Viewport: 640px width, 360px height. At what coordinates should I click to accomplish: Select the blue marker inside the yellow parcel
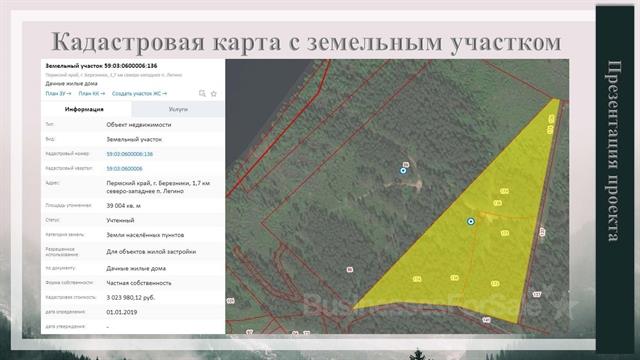pos(471,221)
